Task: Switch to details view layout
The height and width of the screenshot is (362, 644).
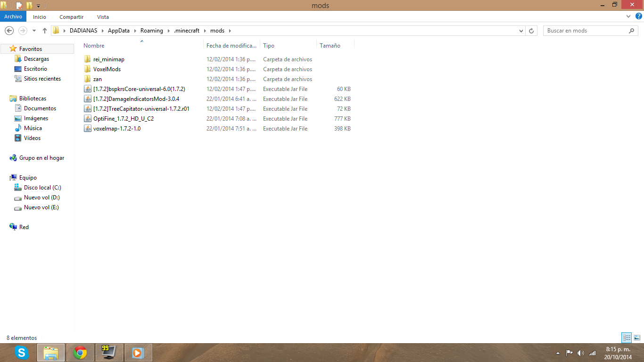Action: click(x=627, y=337)
